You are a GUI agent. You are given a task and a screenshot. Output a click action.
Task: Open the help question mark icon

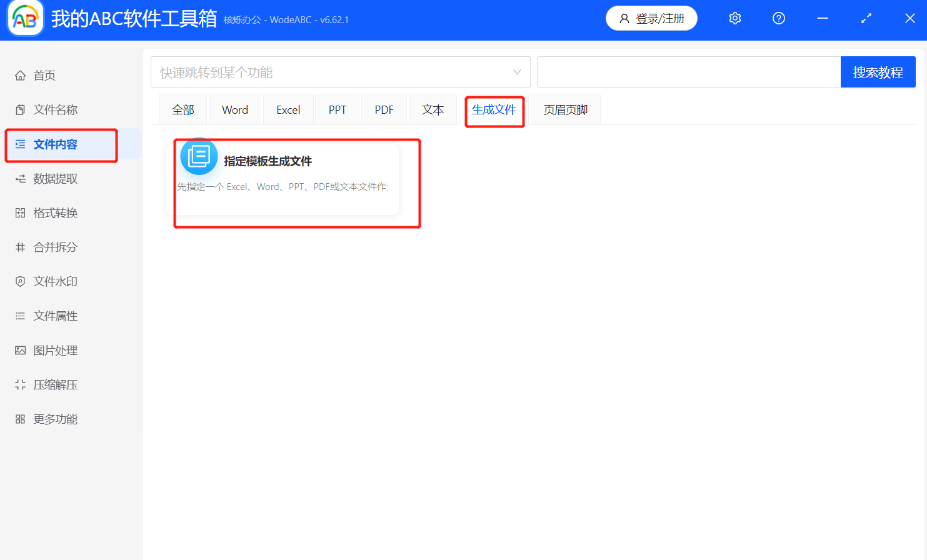click(x=778, y=18)
